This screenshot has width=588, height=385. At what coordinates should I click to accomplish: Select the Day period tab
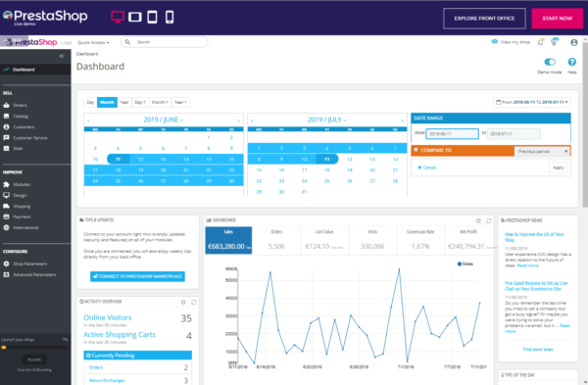tap(90, 102)
